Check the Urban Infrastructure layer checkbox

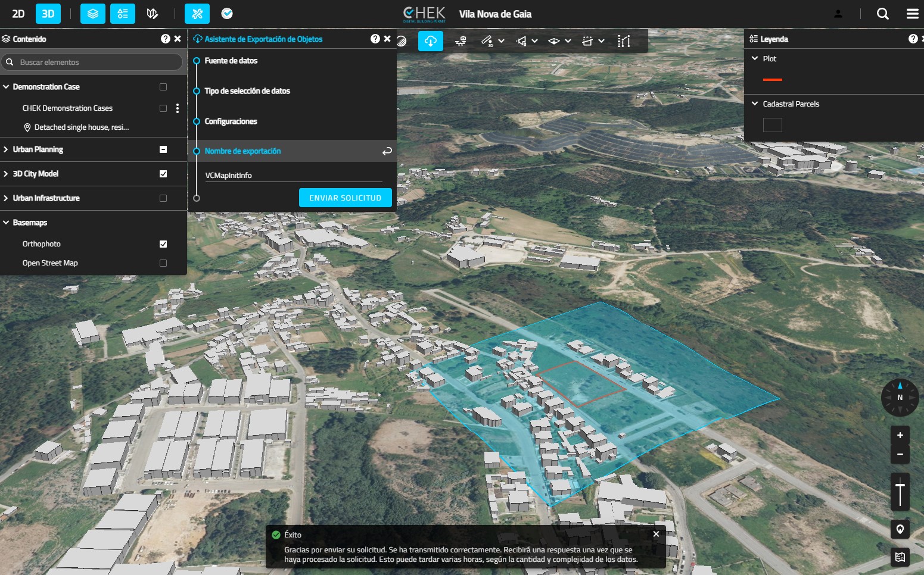[163, 198]
